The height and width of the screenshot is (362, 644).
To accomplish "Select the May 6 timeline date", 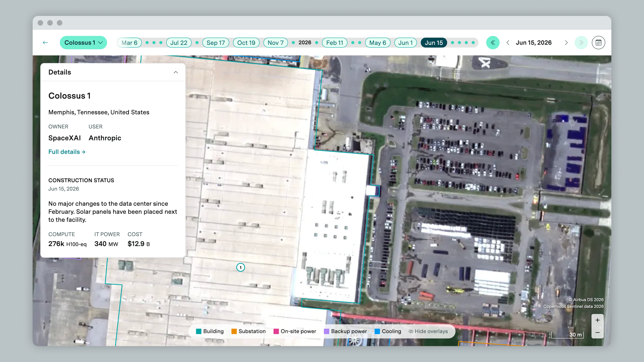I will pyautogui.click(x=377, y=43).
